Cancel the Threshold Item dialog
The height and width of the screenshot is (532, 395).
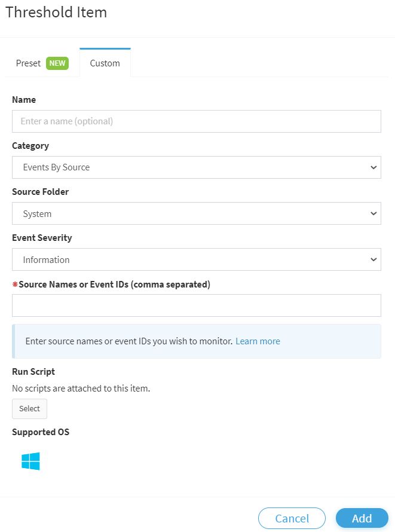pyautogui.click(x=292, y=518)
